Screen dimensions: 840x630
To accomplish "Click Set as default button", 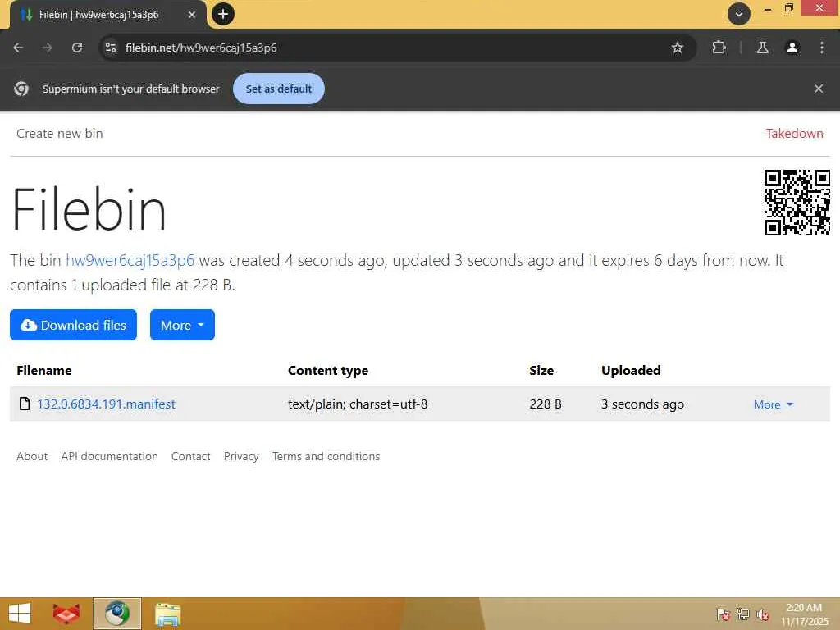I will 279,89.
